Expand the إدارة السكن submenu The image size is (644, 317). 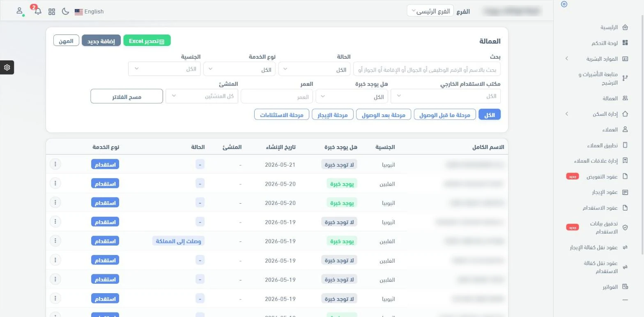567,114
